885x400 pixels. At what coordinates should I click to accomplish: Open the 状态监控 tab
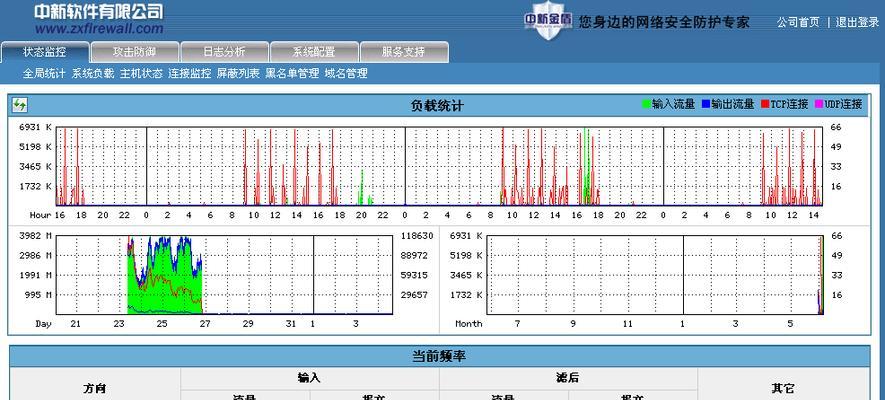click(45, 52)
